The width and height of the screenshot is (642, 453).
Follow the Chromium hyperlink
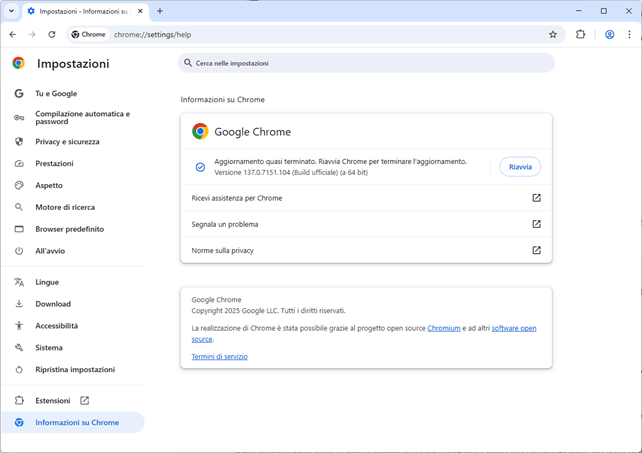coord(443,328)
